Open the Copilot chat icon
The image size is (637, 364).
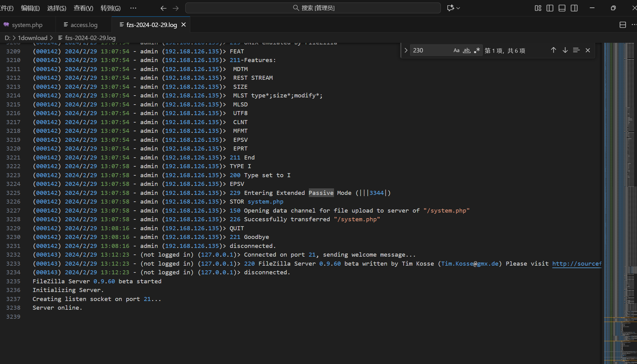(450, 8)
